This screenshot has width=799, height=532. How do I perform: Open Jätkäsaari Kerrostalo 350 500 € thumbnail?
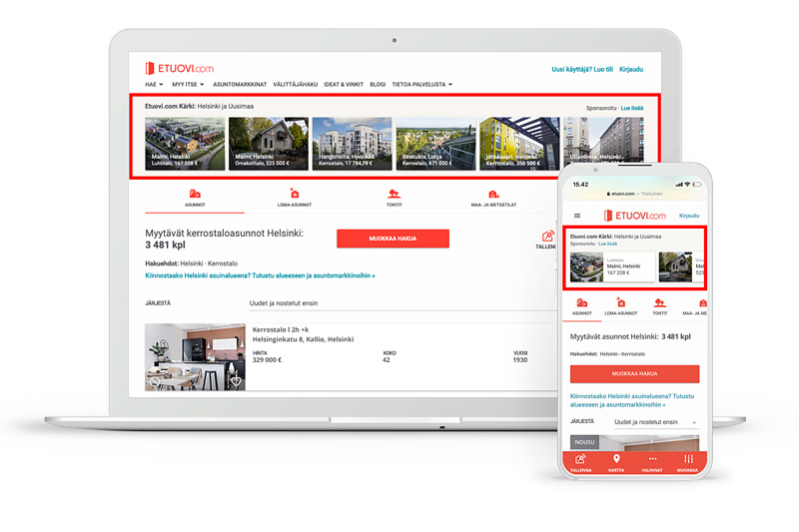point(519,144)
